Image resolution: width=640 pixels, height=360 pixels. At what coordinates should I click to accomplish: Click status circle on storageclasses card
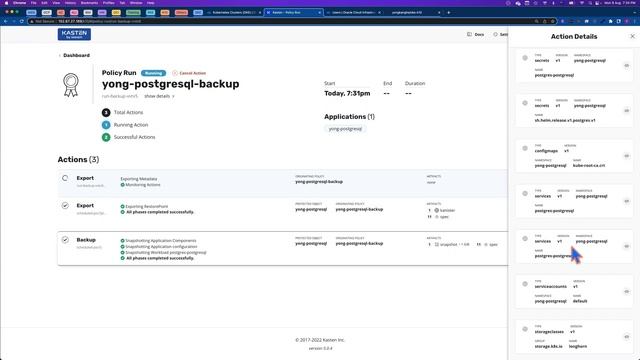[x=525, y=329]
